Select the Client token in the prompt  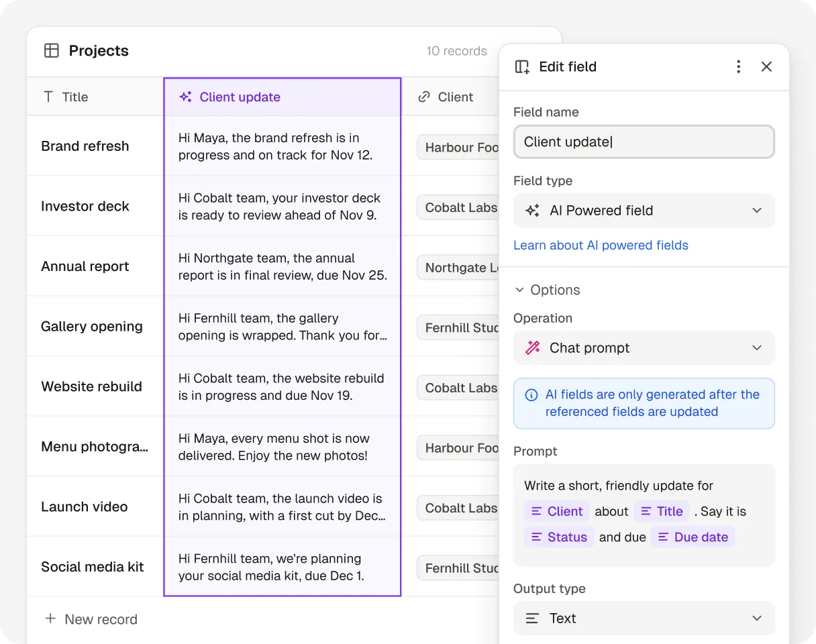point(557,511)
